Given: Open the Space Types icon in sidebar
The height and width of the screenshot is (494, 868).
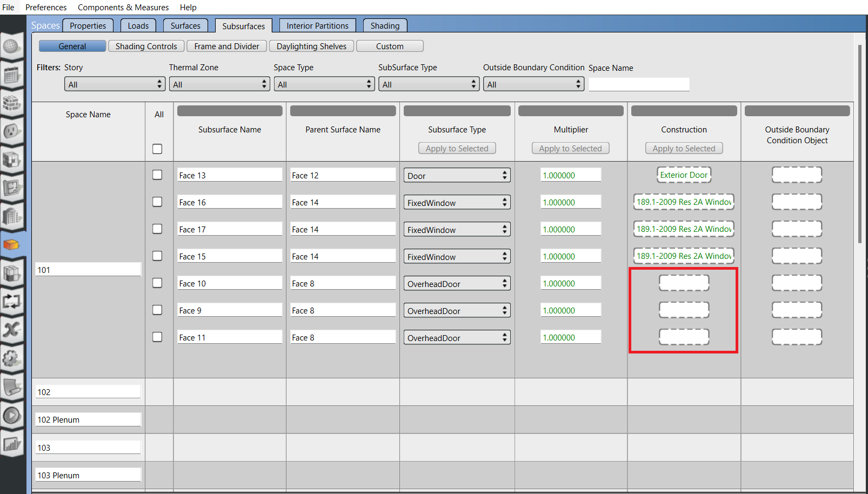Looking at the screenshot, I should click(11, 160).
